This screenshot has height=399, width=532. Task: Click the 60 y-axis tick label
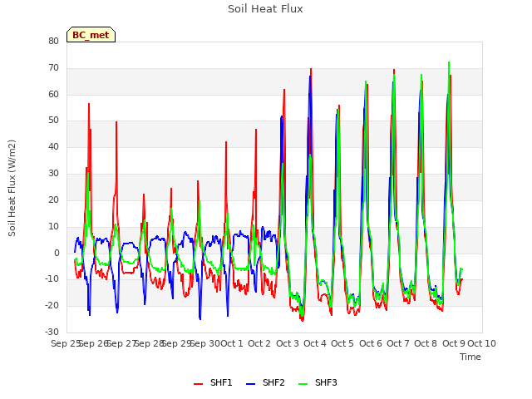coord(53,94)
